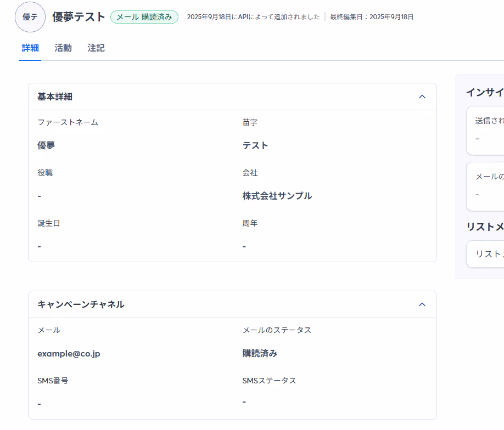The image size is (504, 430).
Task: Click the 最終編集日：2025年9月18日 text
Action: pos(372,16)
